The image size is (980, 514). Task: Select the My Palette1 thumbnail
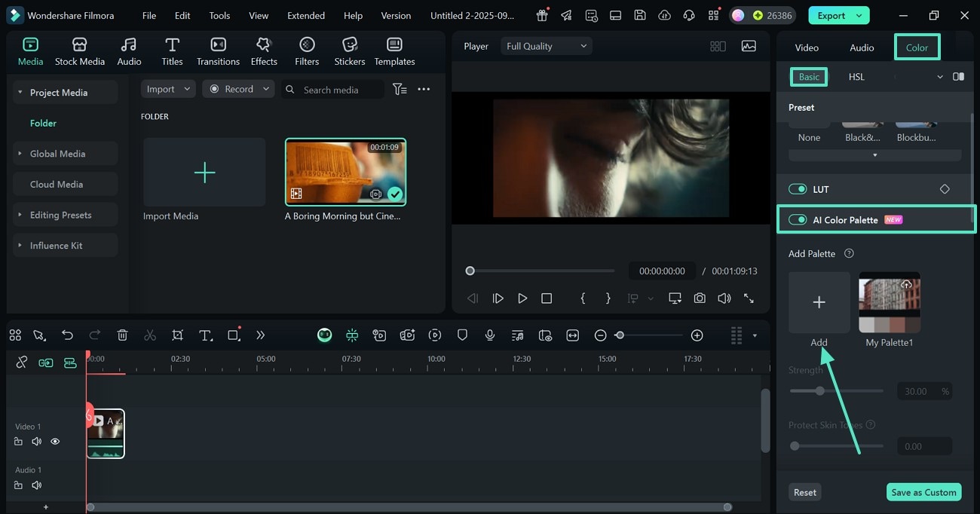pos(890,302)
